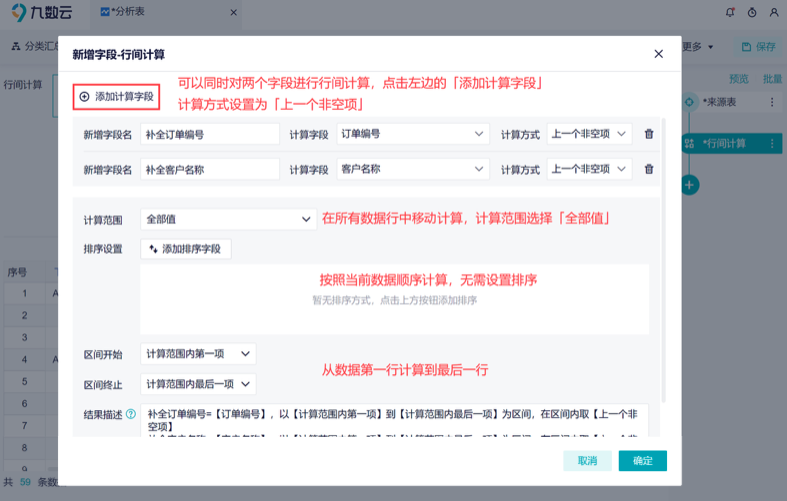Open 计算方式 dropdown in 补全订单编号 row
Screen dimensions: 787x501
(x=589, y=134)
